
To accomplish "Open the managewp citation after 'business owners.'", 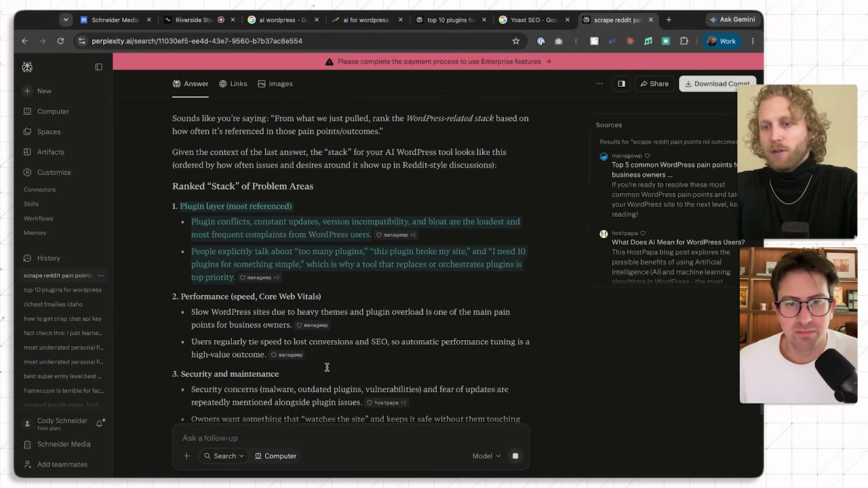I will 313,325.
